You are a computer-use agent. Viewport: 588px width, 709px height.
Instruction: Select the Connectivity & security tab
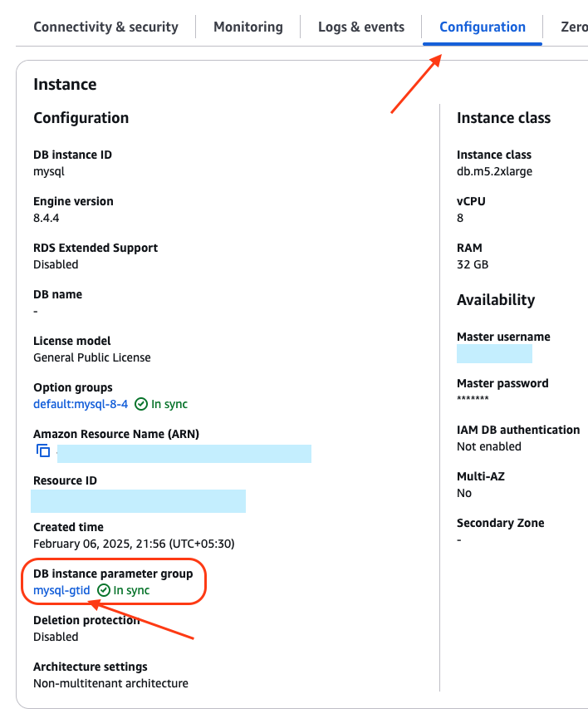(105, 27)
